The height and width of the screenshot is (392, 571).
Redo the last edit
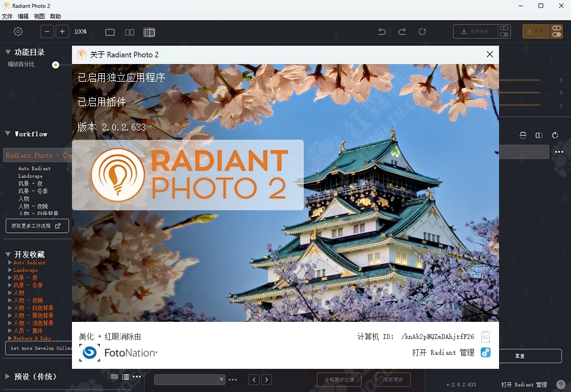[x=402, y=32]
